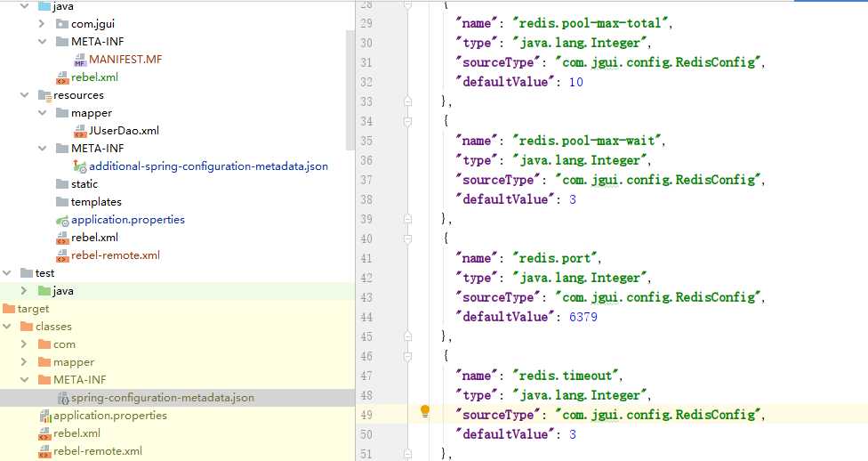Click the com.jgui package icon

pos(62,24)
